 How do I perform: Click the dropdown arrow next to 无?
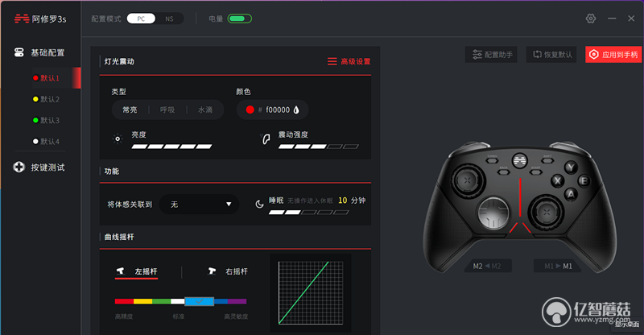[229, 205]
